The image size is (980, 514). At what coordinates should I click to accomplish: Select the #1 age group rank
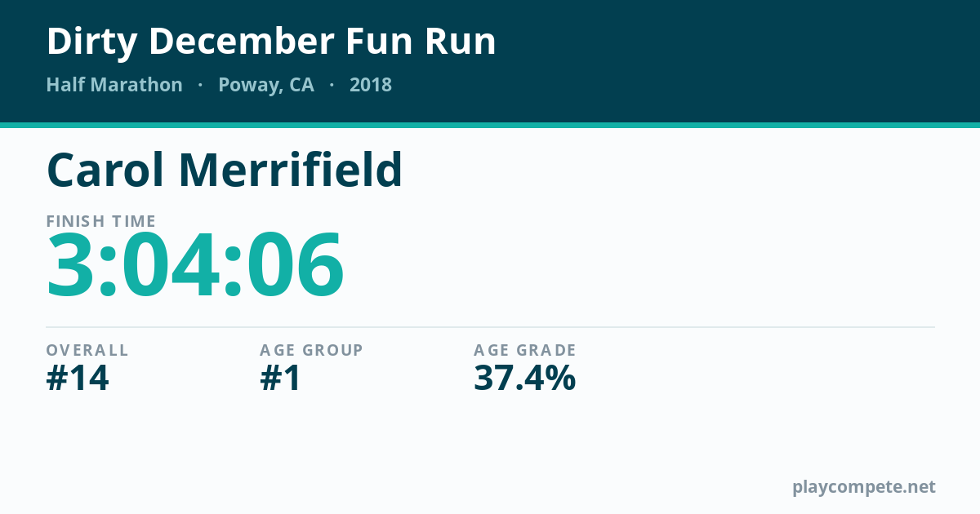coord(280,378)
